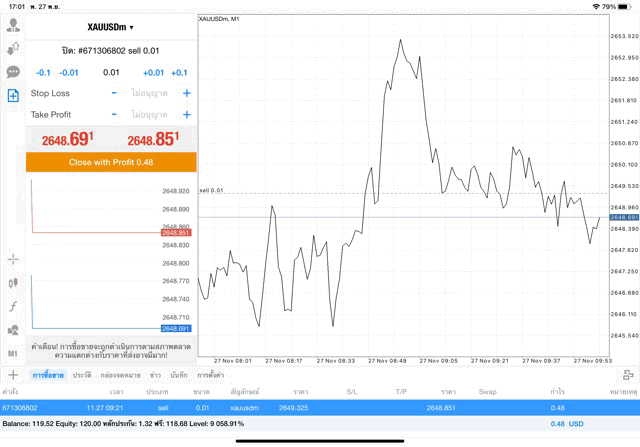Screen dimensions: 640x447
Task: Select the sell position row 671306802
Action: pos(320,408)
